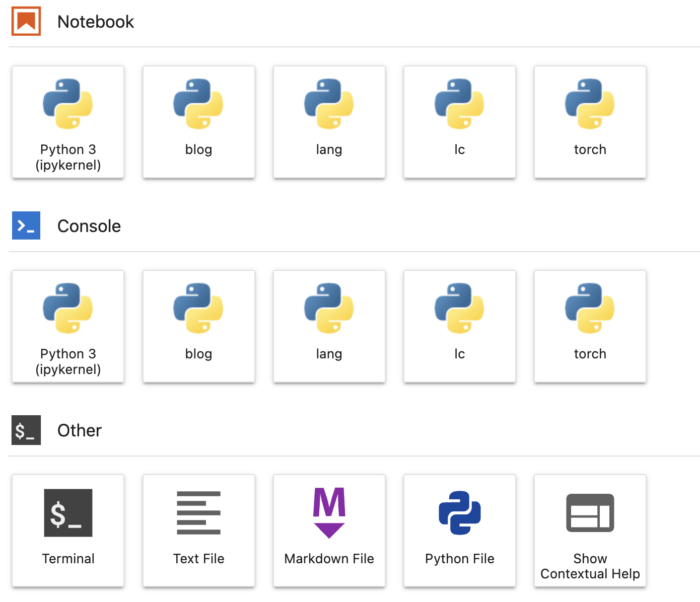This screenshot has height=602, width=700.
Task: Create a new Text File
Action: coord(198,531)
